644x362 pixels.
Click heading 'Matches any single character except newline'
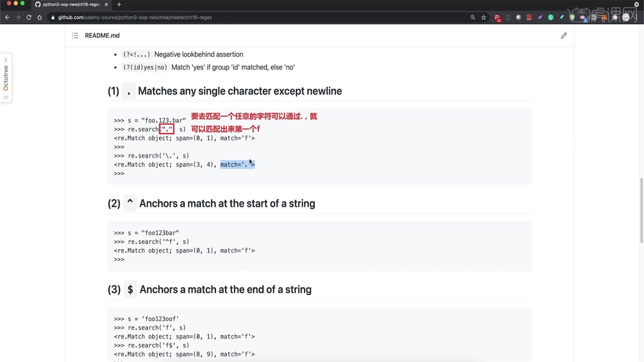(240, 91)
